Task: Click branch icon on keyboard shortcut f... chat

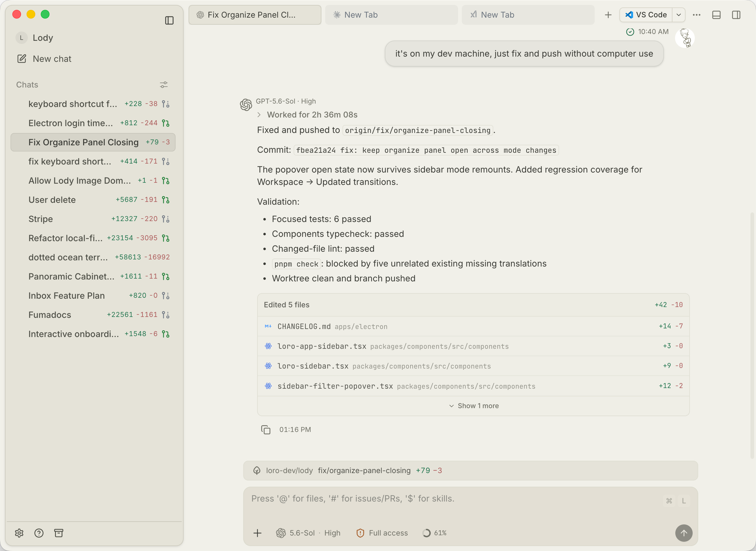Action: pos(166,104)
